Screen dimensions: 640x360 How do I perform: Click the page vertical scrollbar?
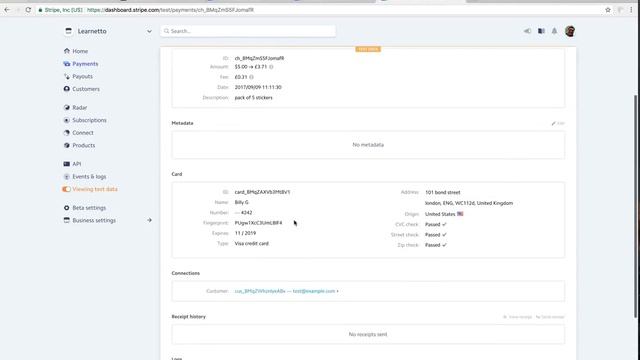636,206
